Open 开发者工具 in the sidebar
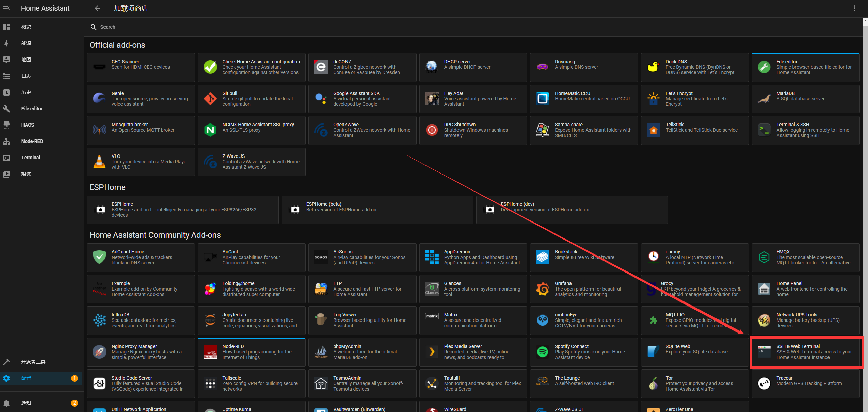 pyautogui.click(x=41, y=362)
